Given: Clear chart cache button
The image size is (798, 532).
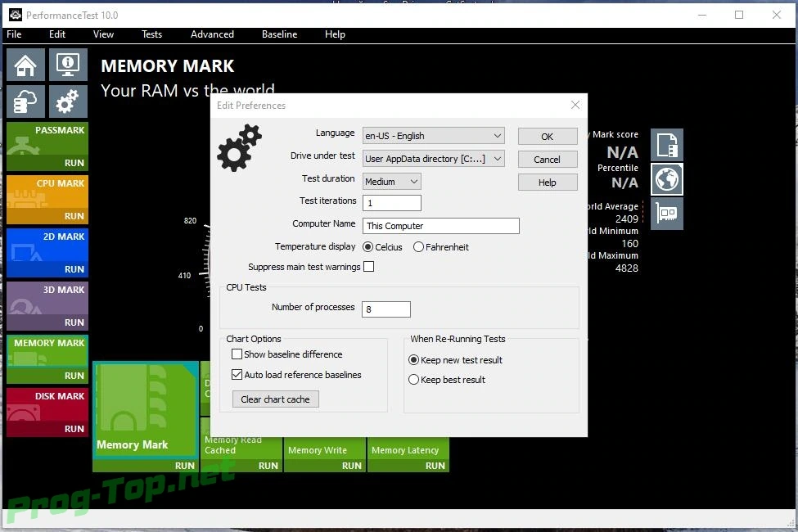Looking at the screenshot, I should [275, 399].
